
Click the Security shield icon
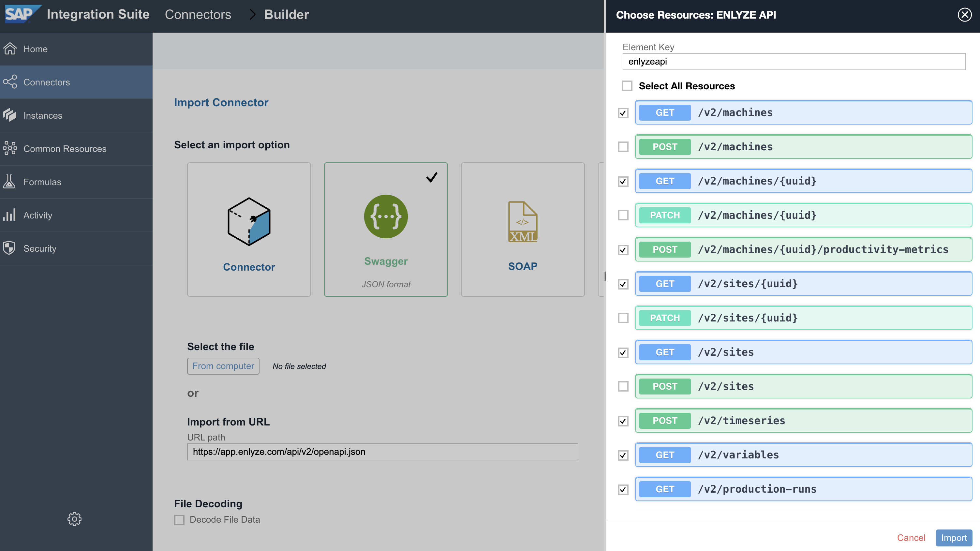click(x=9, y=248)
